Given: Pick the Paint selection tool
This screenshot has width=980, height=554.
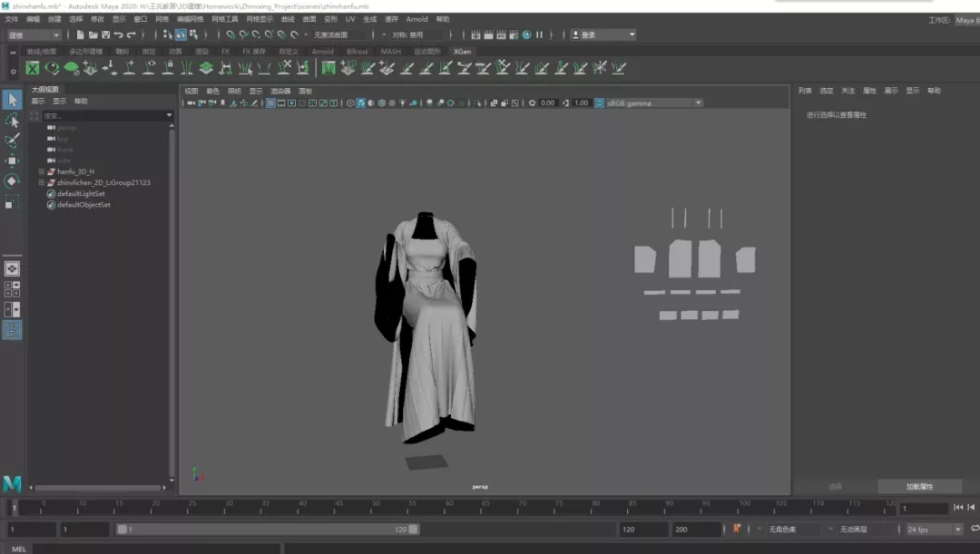Looking at the screenshot, I should coord(12,141).
